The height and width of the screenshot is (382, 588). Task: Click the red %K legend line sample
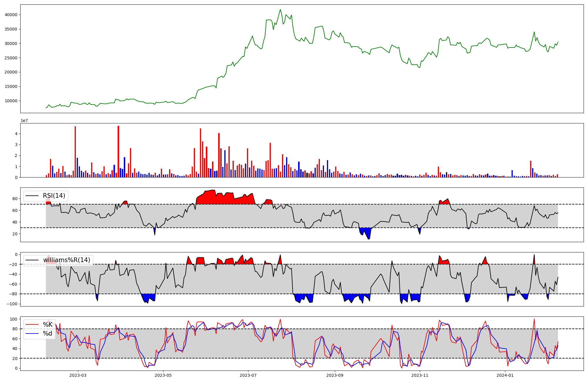tap(32, 324)
